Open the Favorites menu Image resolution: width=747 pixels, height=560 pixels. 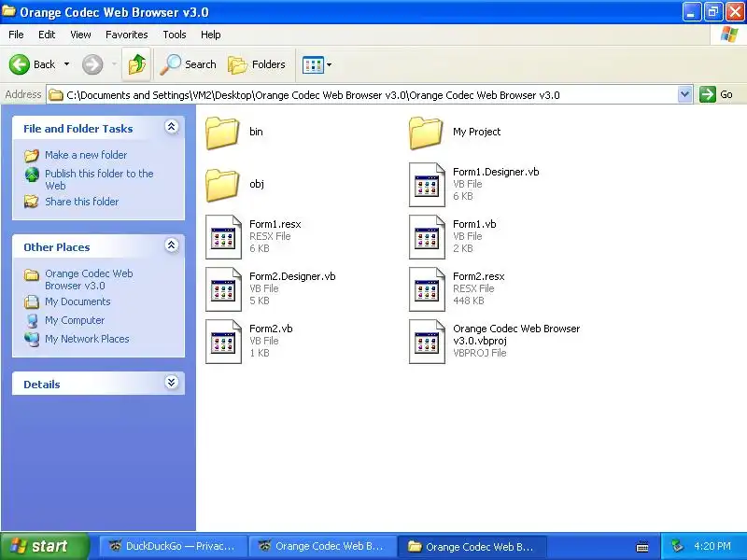pyautogui.click(x=127, y=35)
